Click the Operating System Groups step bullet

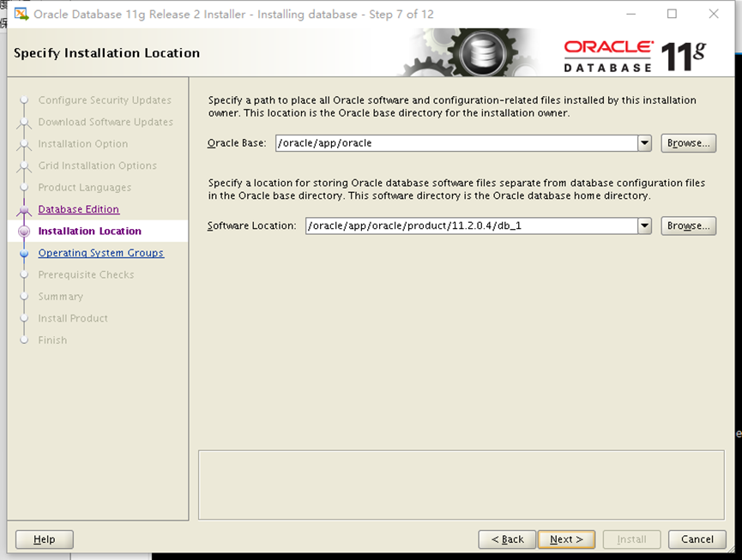tap(24, 254)
